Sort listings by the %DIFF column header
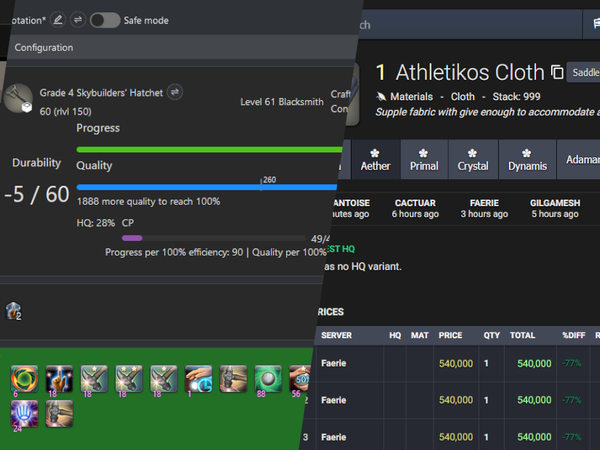The width and height of the screenshot is (600, 450). click(574, 335)
